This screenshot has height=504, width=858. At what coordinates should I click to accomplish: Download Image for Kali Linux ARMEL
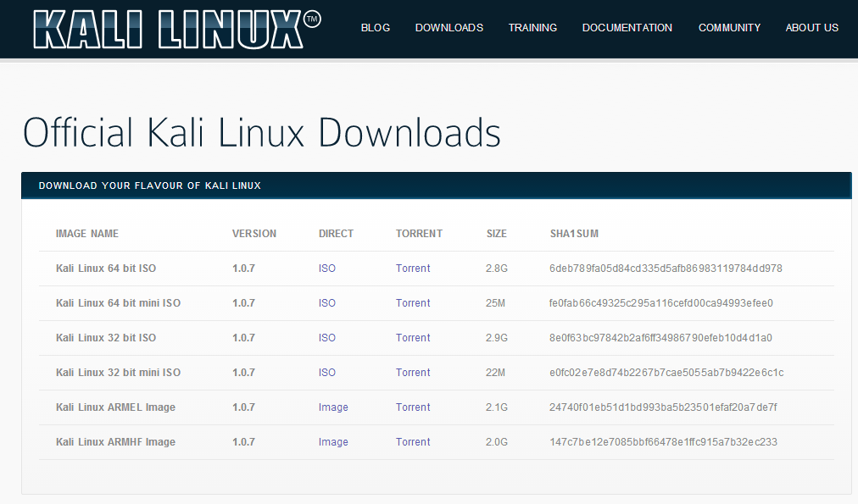[x=333, y=407]
